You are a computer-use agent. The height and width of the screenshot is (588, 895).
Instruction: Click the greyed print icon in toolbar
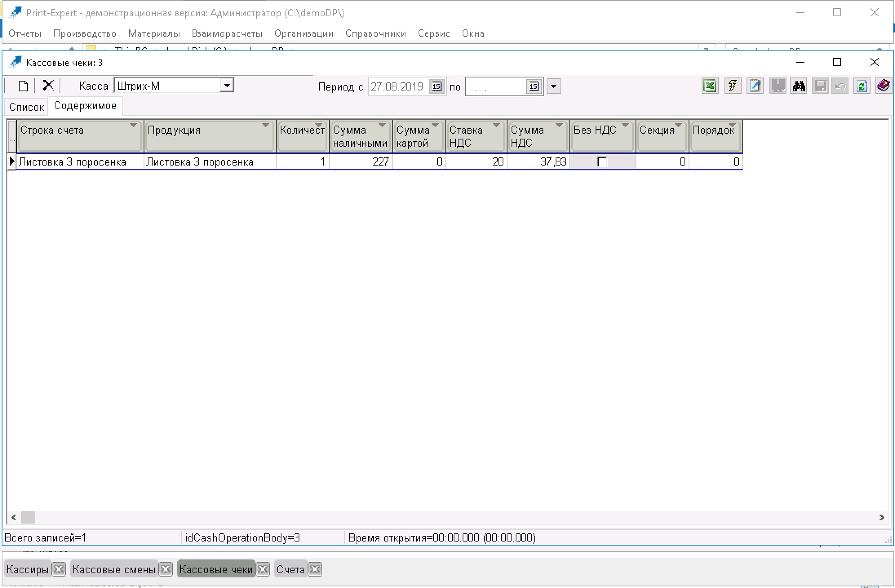point(778,86)
